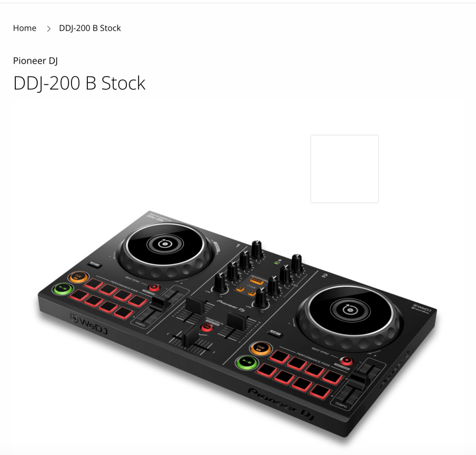Click the crossfader knob at the mixer bottom

190,336
